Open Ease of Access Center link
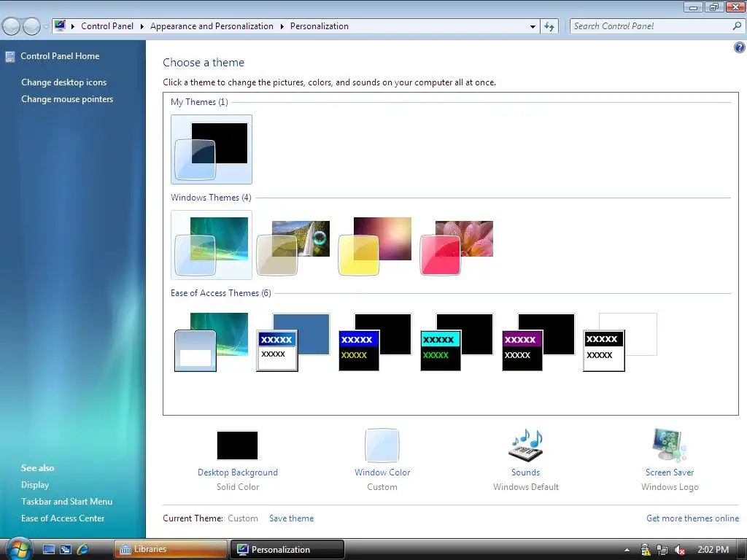 click(x=63, y=518)
